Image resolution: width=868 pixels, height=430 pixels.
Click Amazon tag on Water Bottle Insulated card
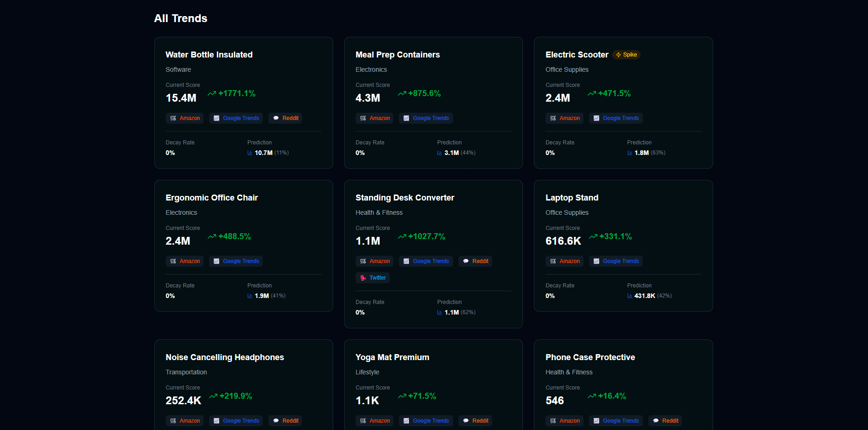click(x=185, y=118)
